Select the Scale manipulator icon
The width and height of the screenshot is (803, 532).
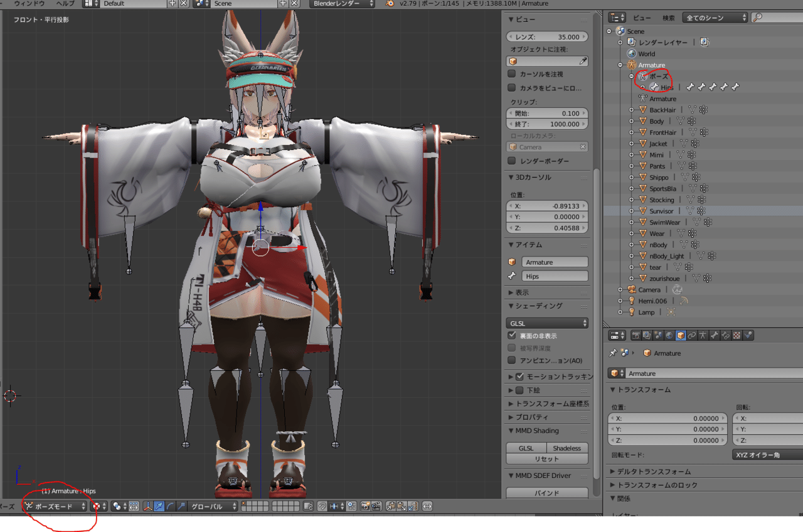(x=182, y=506)
